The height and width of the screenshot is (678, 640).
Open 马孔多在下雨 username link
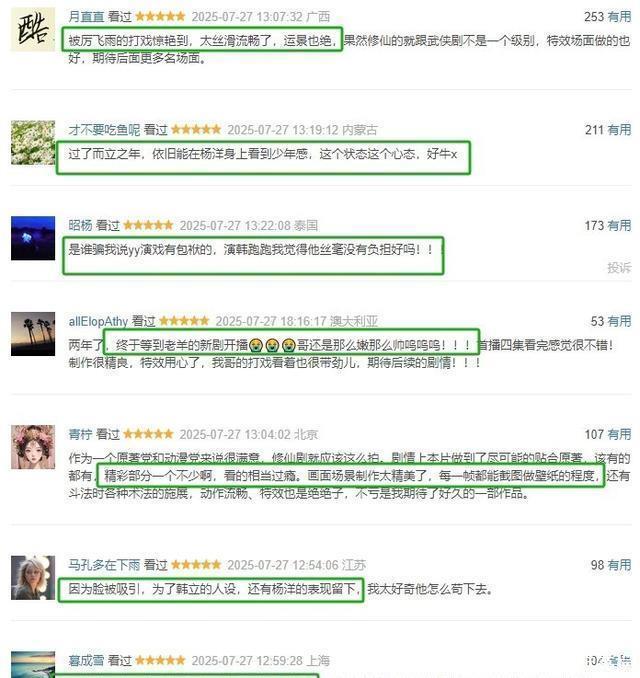click(104, 565)
